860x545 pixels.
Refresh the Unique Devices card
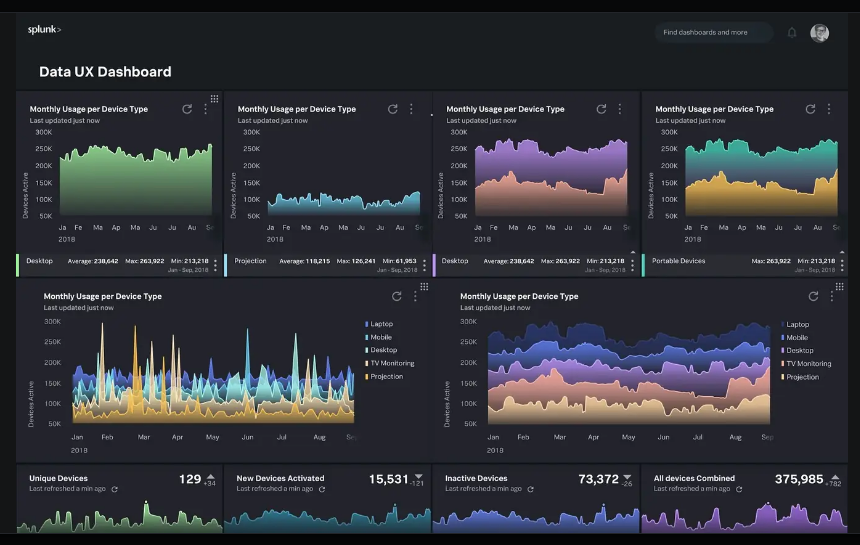[115, 489]
